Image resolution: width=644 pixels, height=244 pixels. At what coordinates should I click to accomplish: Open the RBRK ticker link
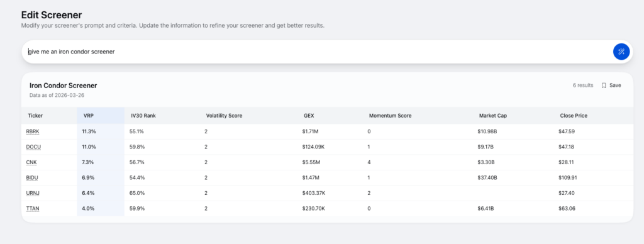tap(33, 131)
